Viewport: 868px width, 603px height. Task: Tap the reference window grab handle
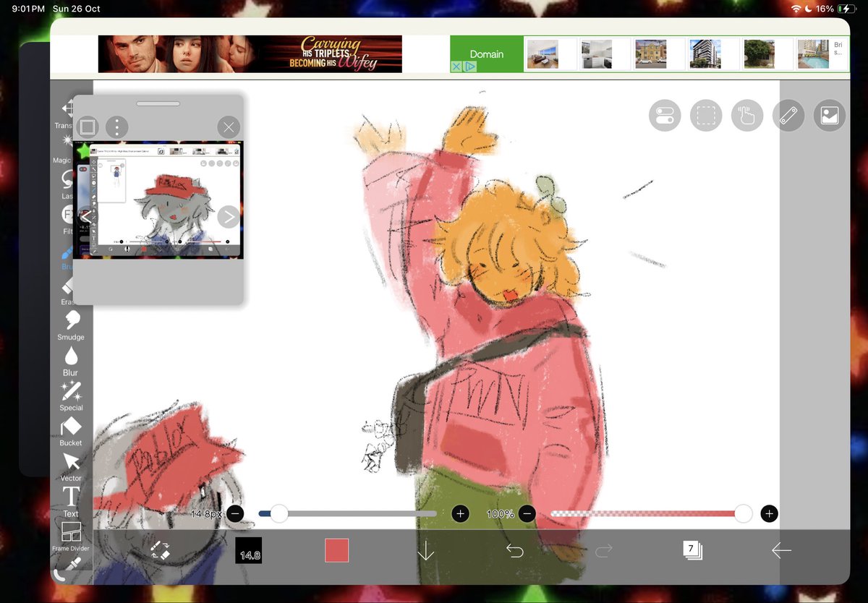point(158,103)
